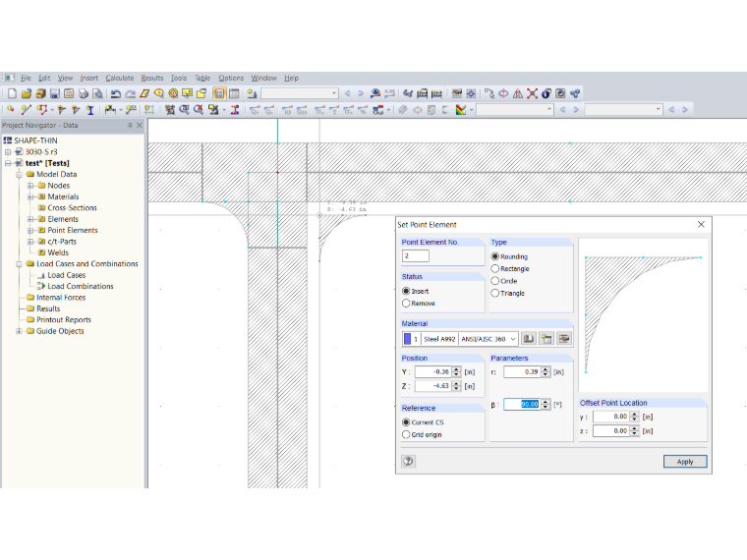Open the Results menu
The height and width of the screenshot is (560, 747).
[x=152, y=78]
